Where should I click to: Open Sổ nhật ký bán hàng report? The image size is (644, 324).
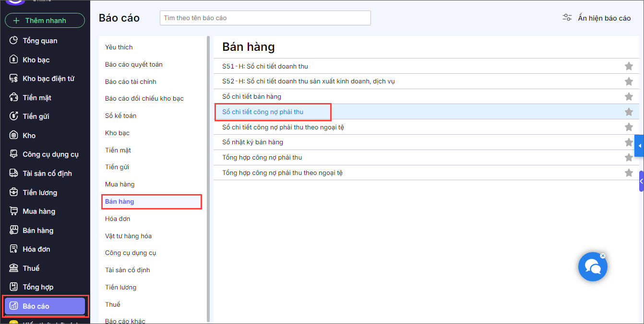tap(252, 142)
